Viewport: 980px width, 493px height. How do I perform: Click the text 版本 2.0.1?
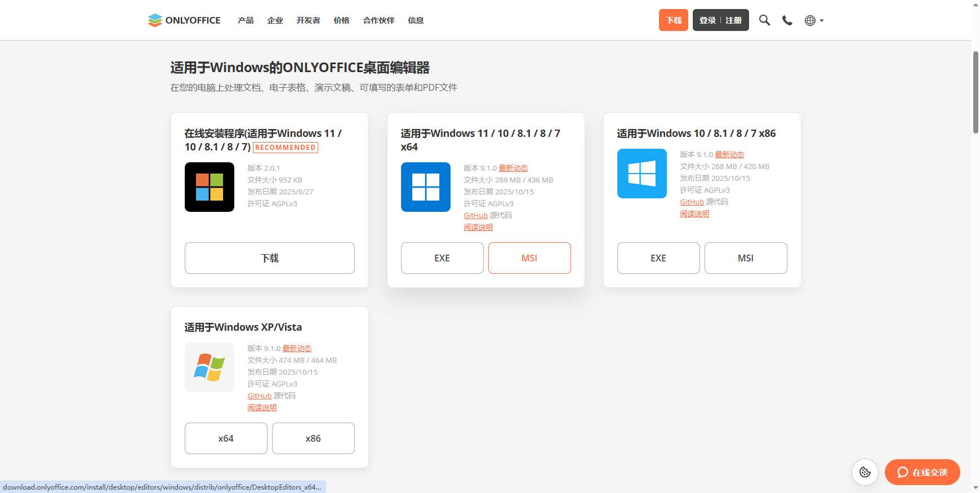coord(264,168)
